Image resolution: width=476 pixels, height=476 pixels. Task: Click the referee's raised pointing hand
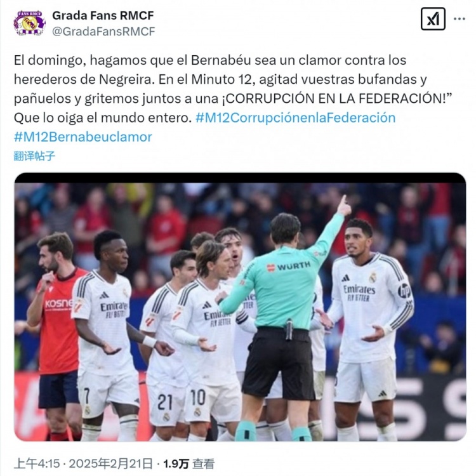tap(344, 206)
